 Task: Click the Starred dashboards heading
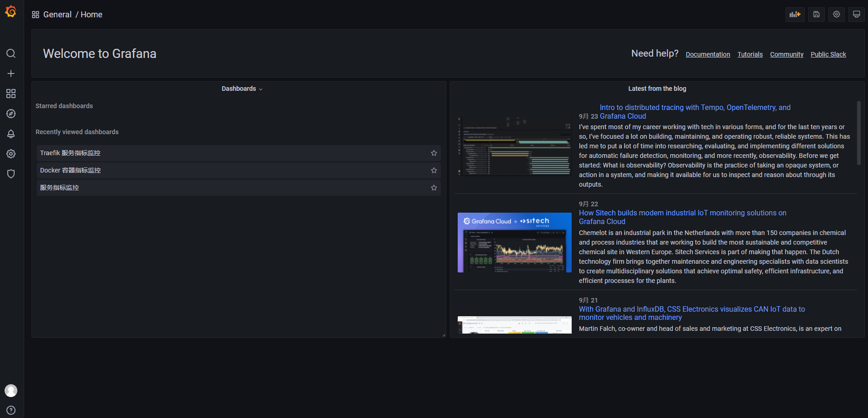pyautogui.click(x=64, y=106)
